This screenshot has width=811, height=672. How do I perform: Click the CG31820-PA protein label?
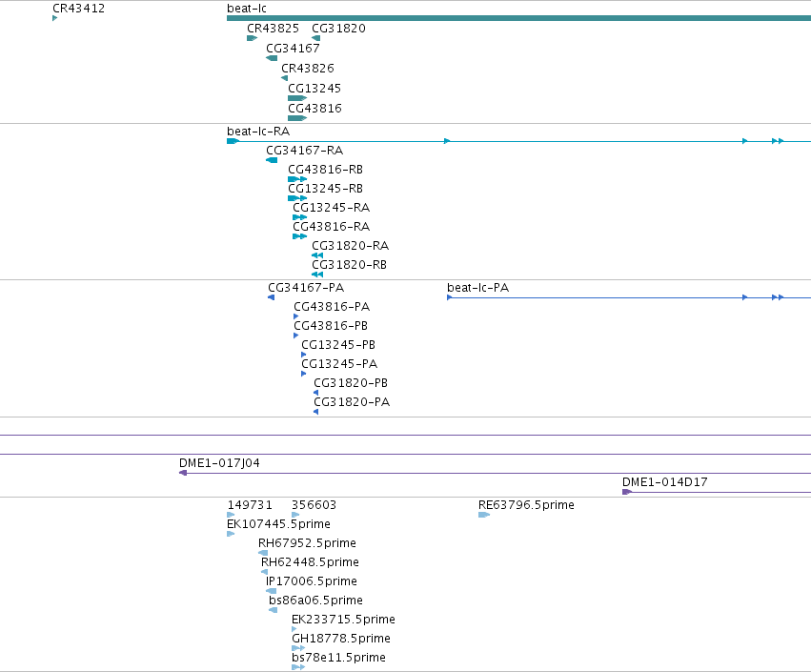(352, 402)
